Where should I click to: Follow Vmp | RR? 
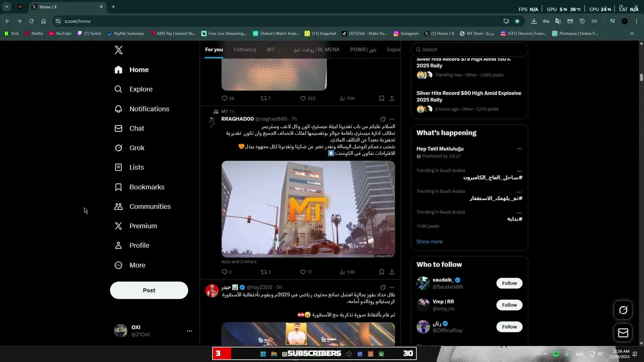(509, 305)
